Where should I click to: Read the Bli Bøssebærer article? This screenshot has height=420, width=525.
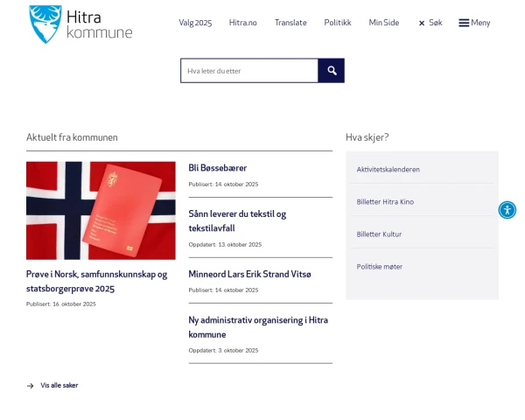(x=217, y=168)
